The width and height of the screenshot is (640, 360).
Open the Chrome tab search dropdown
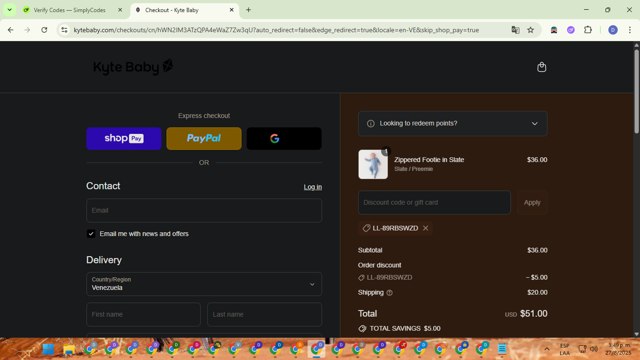[x=9, y=10]
